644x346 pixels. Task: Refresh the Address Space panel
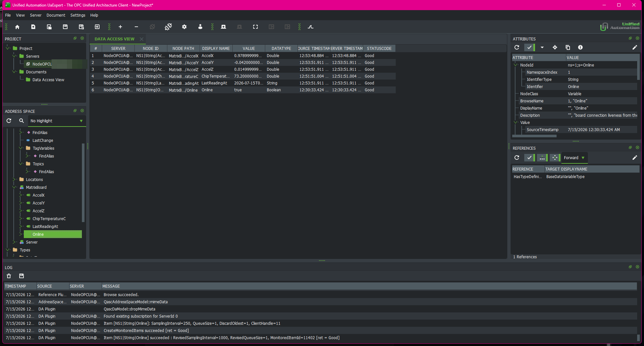(x=9, y=121)
